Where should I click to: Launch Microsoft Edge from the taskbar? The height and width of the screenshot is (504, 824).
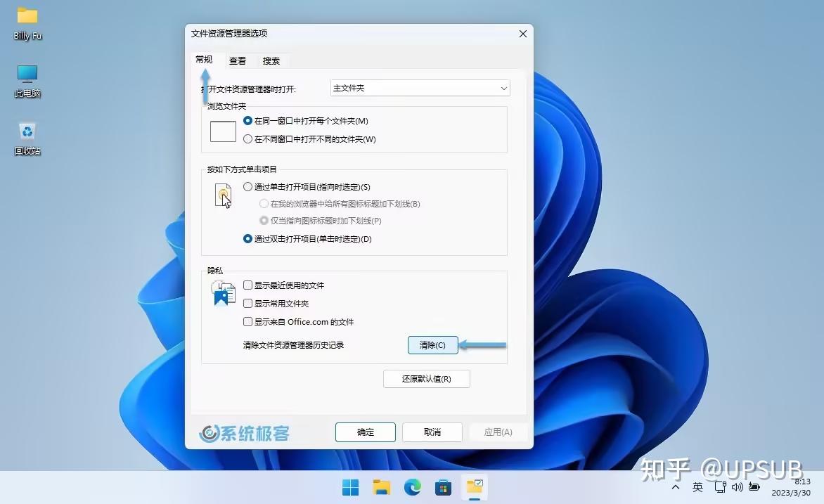click(413, 486)
